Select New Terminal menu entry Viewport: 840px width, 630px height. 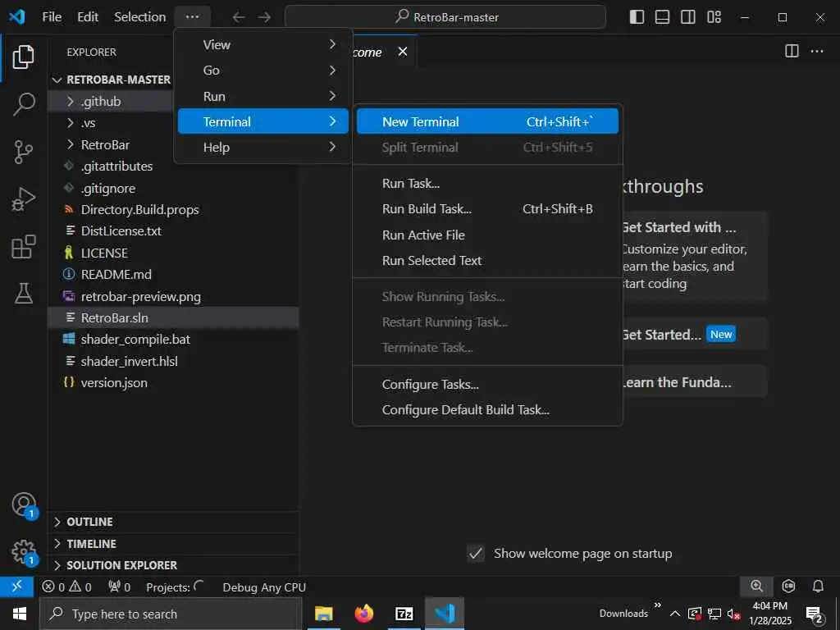click(487, 121)
